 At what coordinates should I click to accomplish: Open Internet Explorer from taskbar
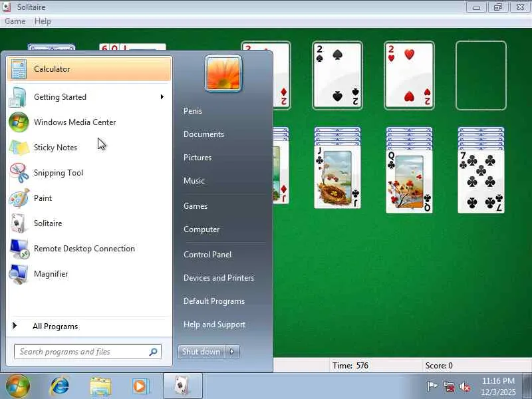60,386
